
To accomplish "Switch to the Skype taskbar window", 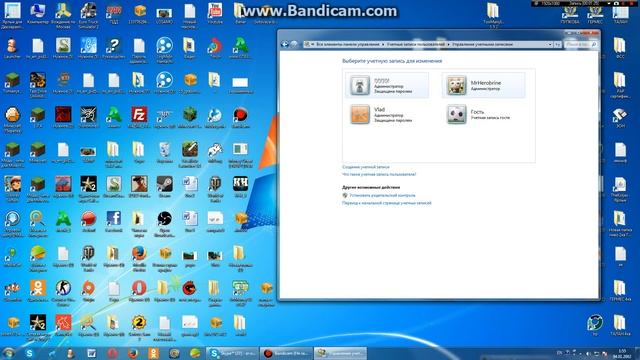I will [x=232, y=353].
